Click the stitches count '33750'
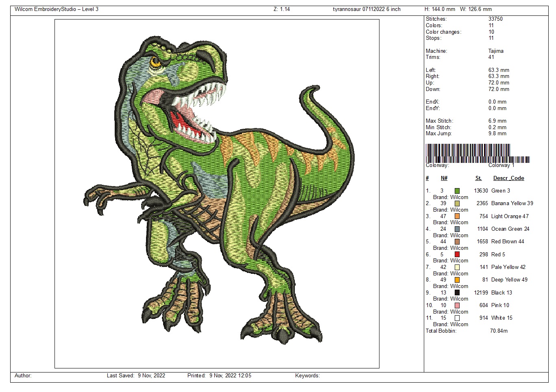Image resolution: width=556 pixels, height=392 pixels. [x=495, y=19]
